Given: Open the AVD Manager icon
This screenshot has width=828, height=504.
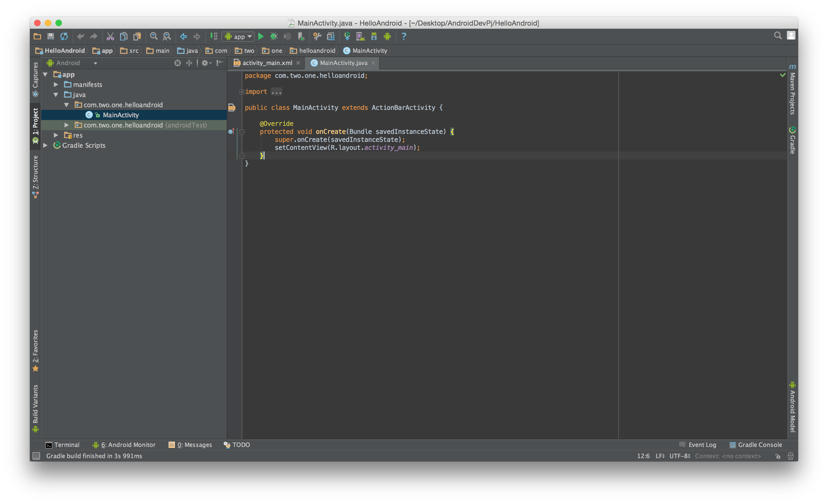Looking at the screenshot, I should pyautogui.click(x=360, y=36).
